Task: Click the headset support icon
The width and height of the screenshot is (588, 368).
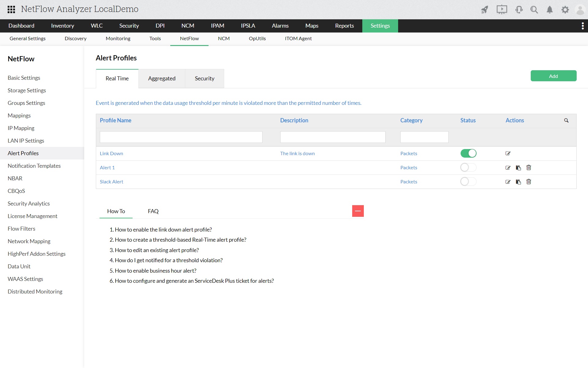Action: (519, 10)
